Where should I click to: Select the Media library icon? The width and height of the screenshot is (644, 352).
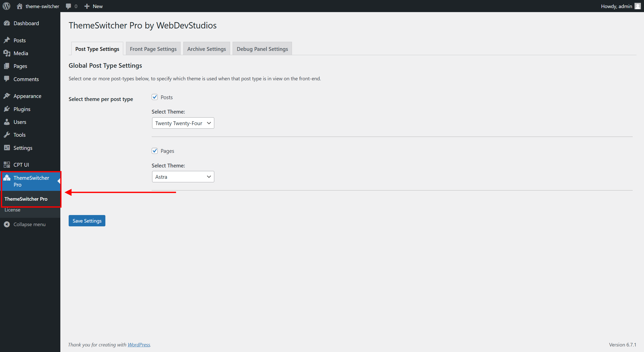(7, 53)
